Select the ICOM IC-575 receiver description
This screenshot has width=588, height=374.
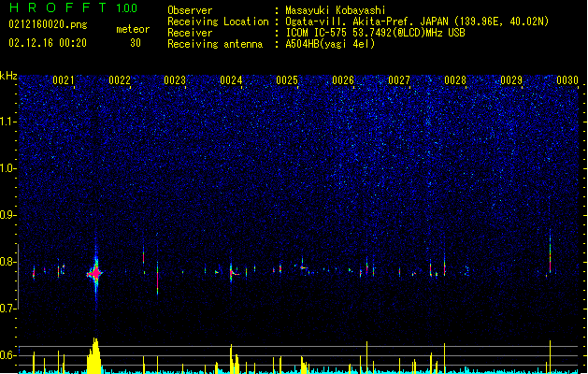pos(375,33)
